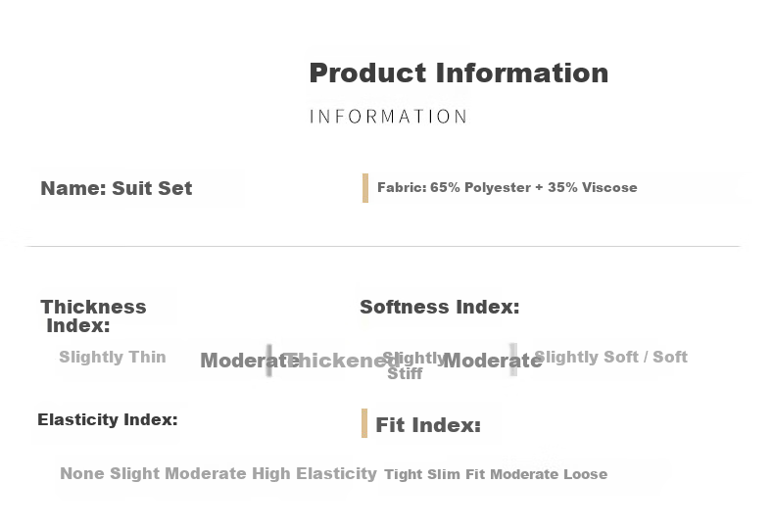Click the Softness Index label

coord(439,307)
